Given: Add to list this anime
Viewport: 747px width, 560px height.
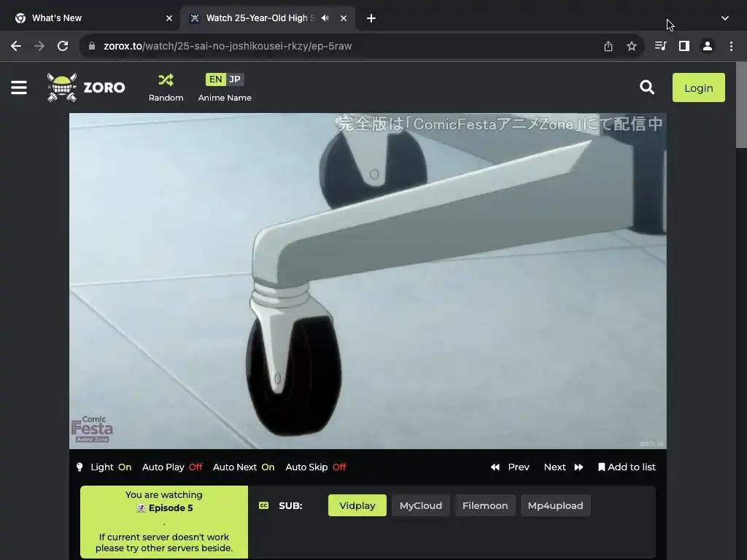Looking at the screenshot, I should click(x=627, y=467).
